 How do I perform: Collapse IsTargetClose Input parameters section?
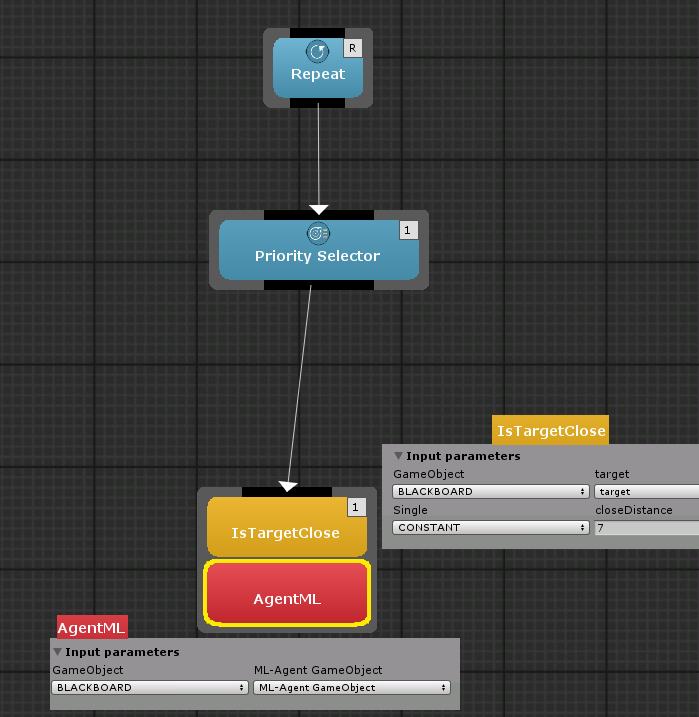[398, 456]
